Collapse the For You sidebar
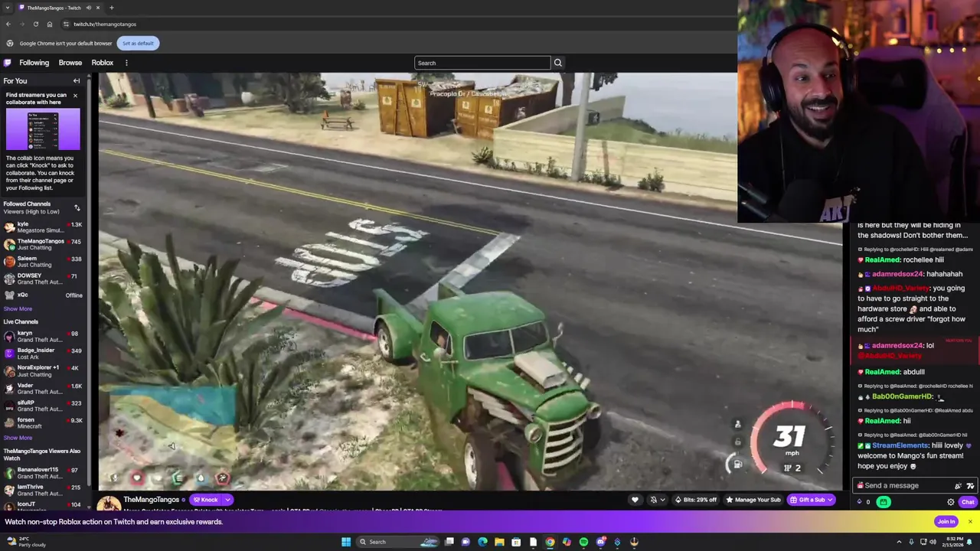The image size is (980, 551). tap(77, 80)
